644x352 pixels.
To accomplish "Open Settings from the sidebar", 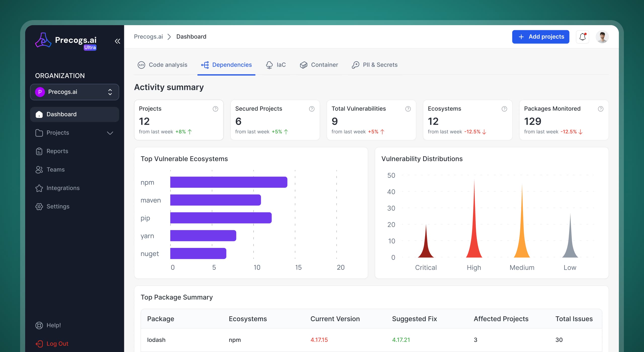I will coord(58,206).
